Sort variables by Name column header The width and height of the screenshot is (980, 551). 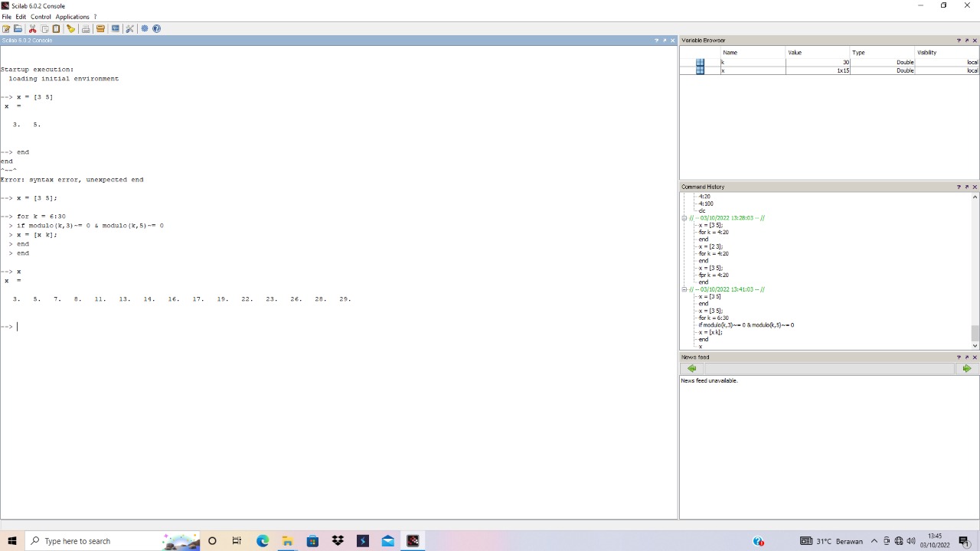[x=753, y=52]
